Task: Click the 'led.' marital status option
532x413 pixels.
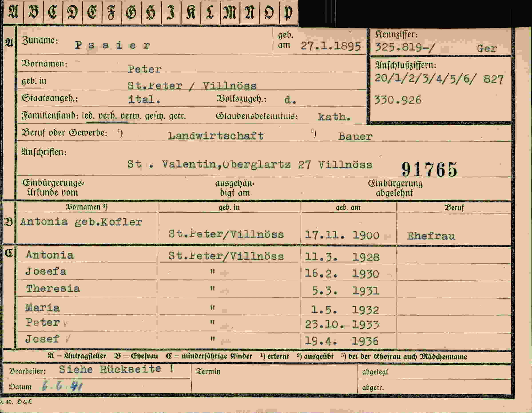Action: 88,115
